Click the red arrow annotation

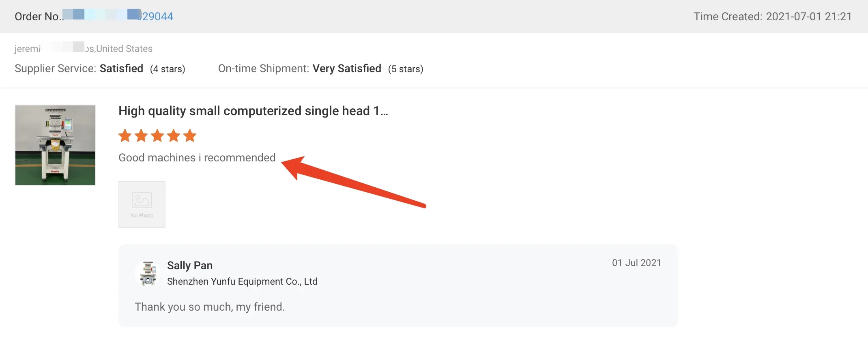coord(353,181)
